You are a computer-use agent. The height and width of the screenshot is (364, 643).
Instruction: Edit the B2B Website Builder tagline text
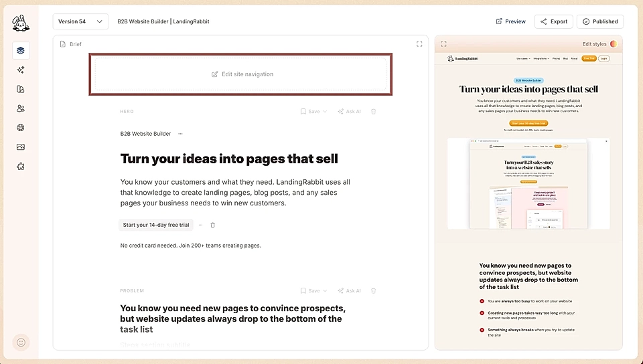pyautogui.click(x=145, y=133)
